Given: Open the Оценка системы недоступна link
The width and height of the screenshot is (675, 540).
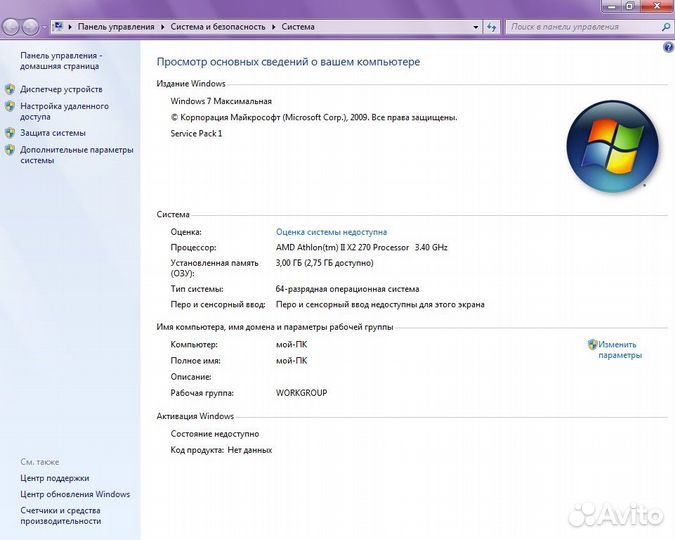Looking at the screenshot, I should tap(331, 232).
